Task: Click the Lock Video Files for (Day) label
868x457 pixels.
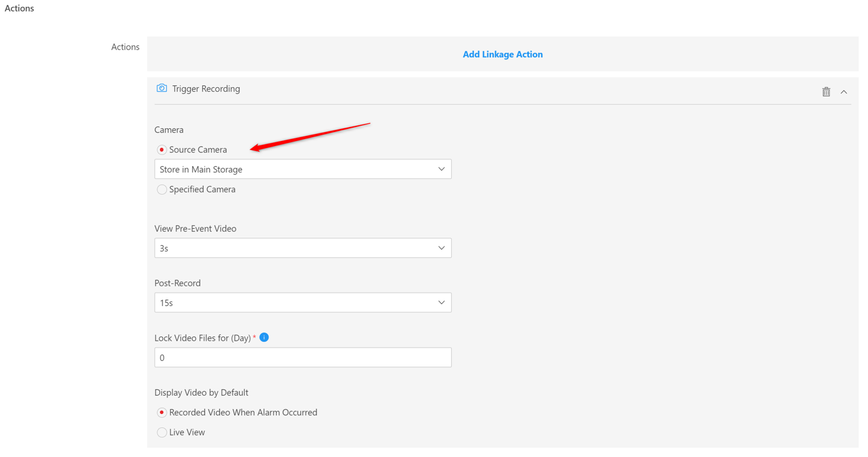Action: point(202,338)
